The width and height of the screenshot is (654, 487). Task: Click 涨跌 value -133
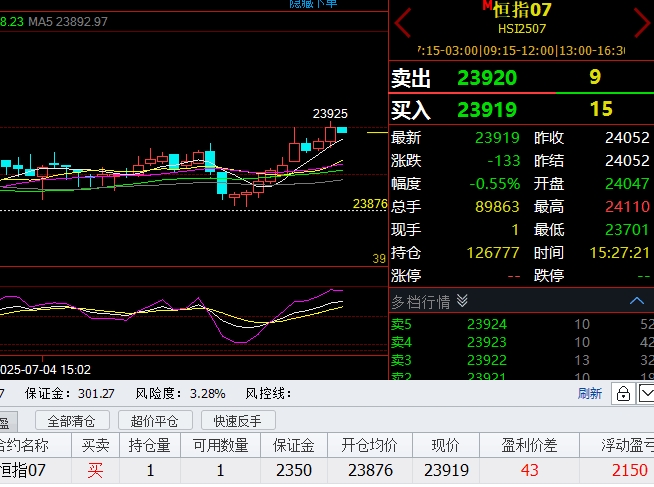pyautogui.click(x=504, y=161)
